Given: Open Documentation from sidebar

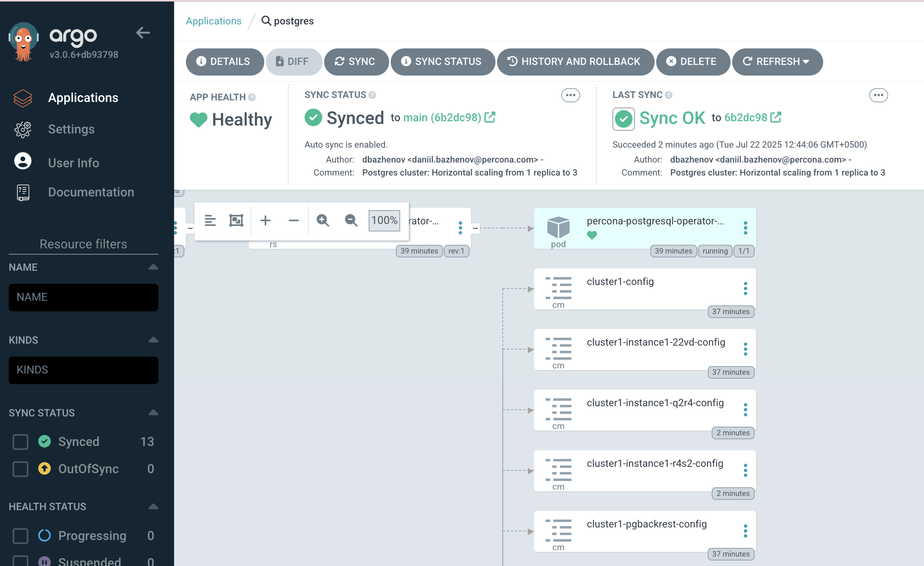Looking at the screenshot, I should click(91, 192).
